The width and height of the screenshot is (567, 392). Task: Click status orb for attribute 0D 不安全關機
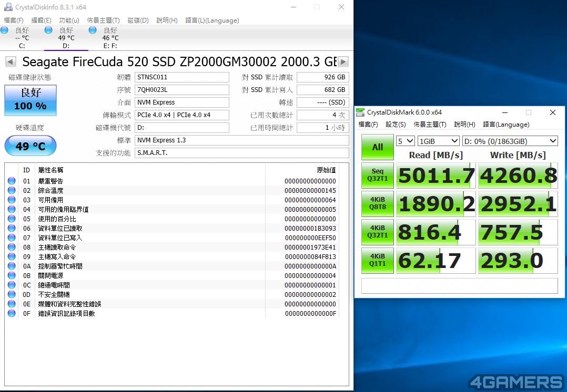pos(12,294)
